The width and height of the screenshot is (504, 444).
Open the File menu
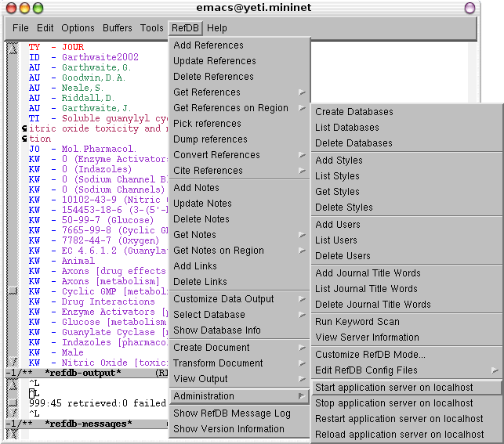click(x=20, y=28)
